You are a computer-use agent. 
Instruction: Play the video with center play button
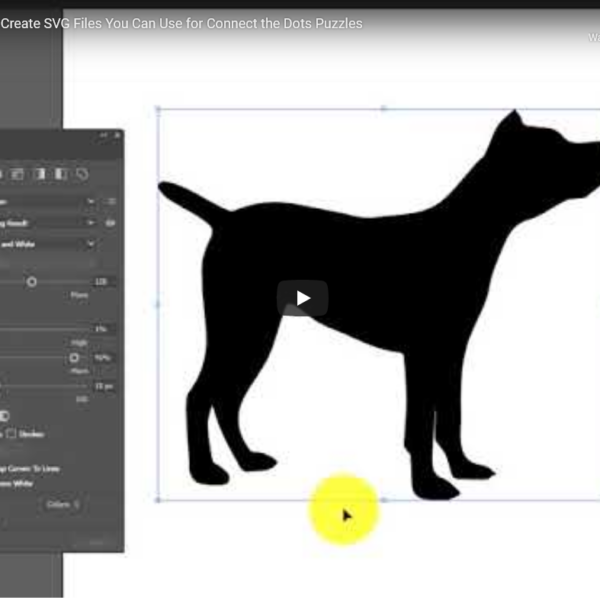302,298
